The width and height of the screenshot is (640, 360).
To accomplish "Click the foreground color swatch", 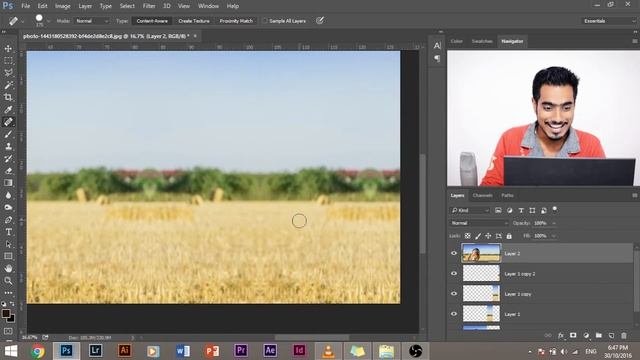I will (x=6, y=313).
